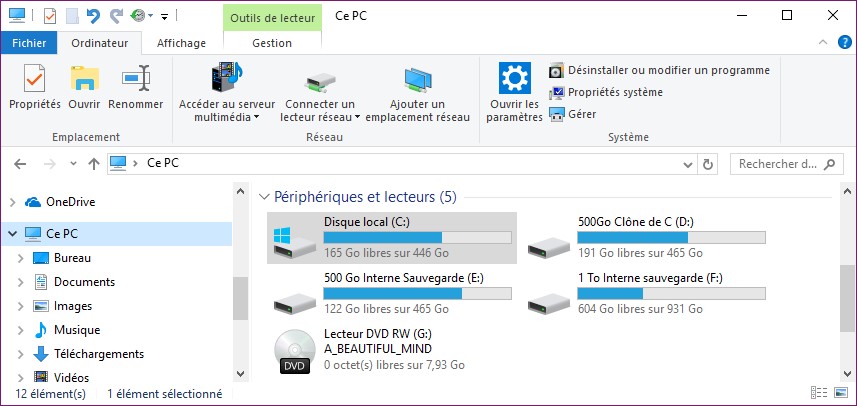Select OneDrive in navigation pane
The width and height of the screenshot is (857, 406).
pyautogui.click(x=70, y=202)
